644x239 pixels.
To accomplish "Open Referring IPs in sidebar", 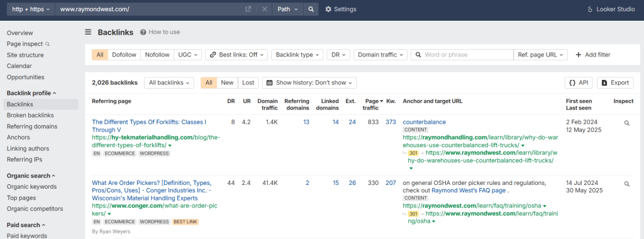I will [x=25, y=159].
